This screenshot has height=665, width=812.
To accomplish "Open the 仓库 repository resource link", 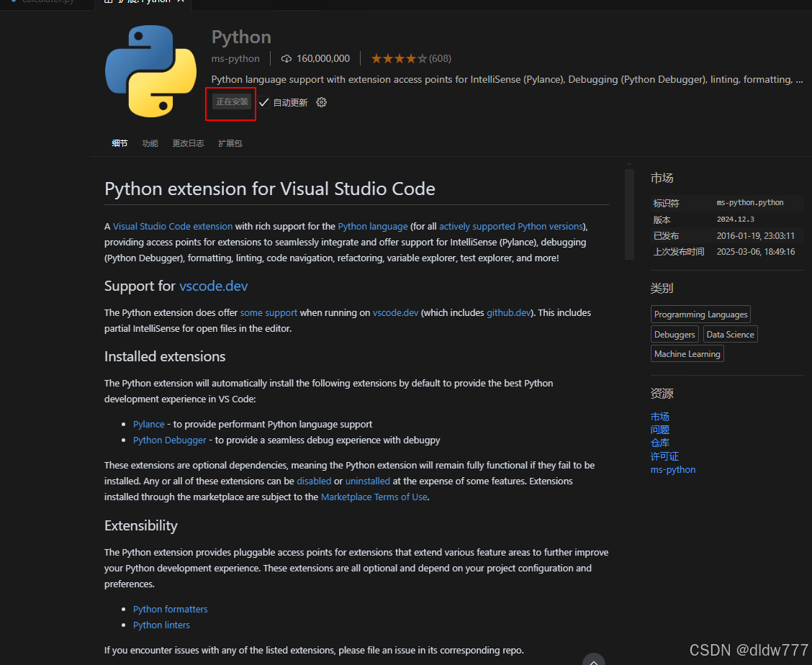I will point(659,443).
